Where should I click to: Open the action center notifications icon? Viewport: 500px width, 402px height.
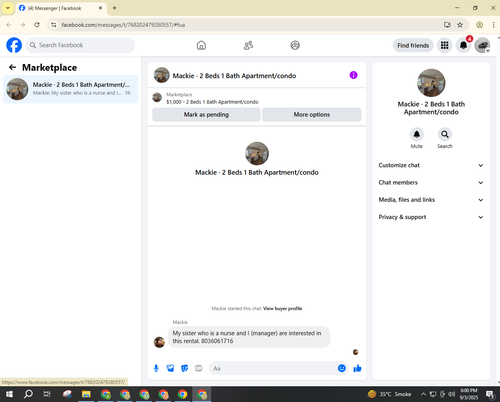pos(490,395)
